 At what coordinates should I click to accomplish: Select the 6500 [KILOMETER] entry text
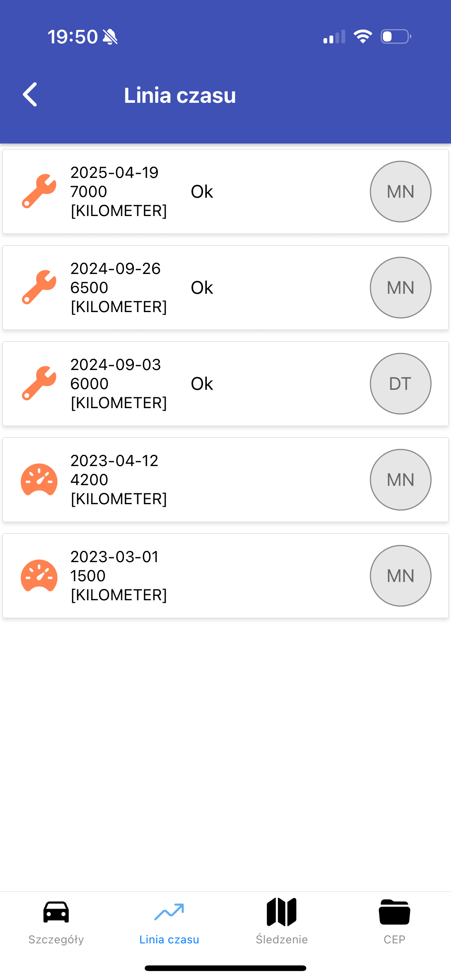coord(119,297)
